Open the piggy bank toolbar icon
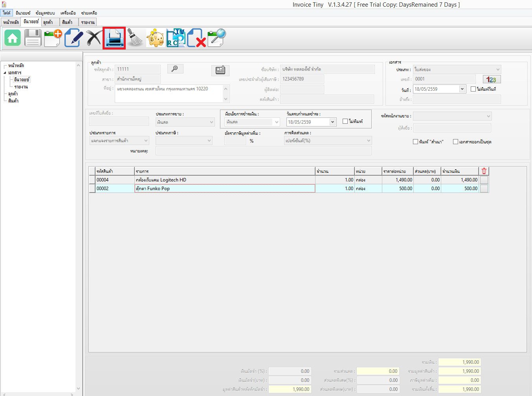Viewport: 532px width, 396px height. click(155, 38)
